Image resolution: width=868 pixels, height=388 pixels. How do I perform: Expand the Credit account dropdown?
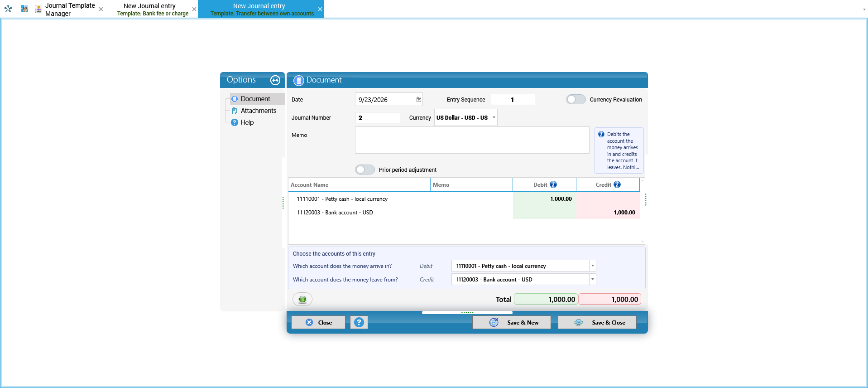point(592,279)
